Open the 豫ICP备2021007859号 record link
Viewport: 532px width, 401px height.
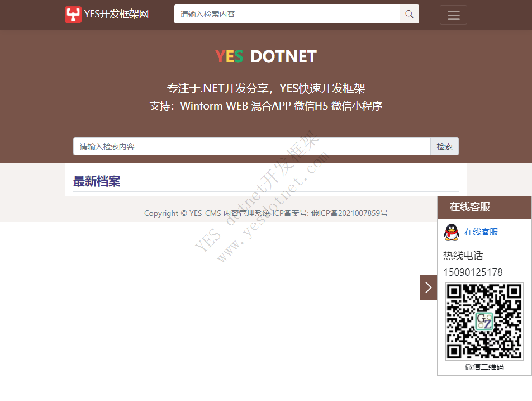click(349, 213)
